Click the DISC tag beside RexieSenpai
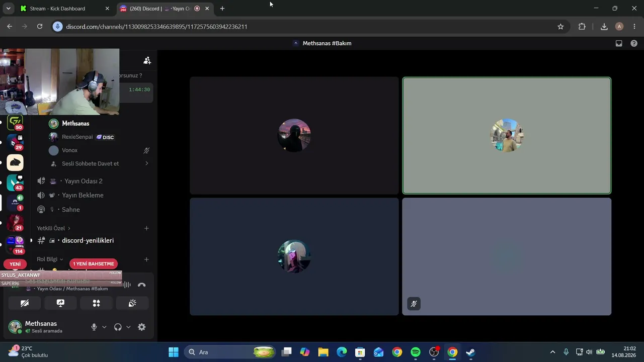Screen dimensions: 644x362 pos(105,137)
